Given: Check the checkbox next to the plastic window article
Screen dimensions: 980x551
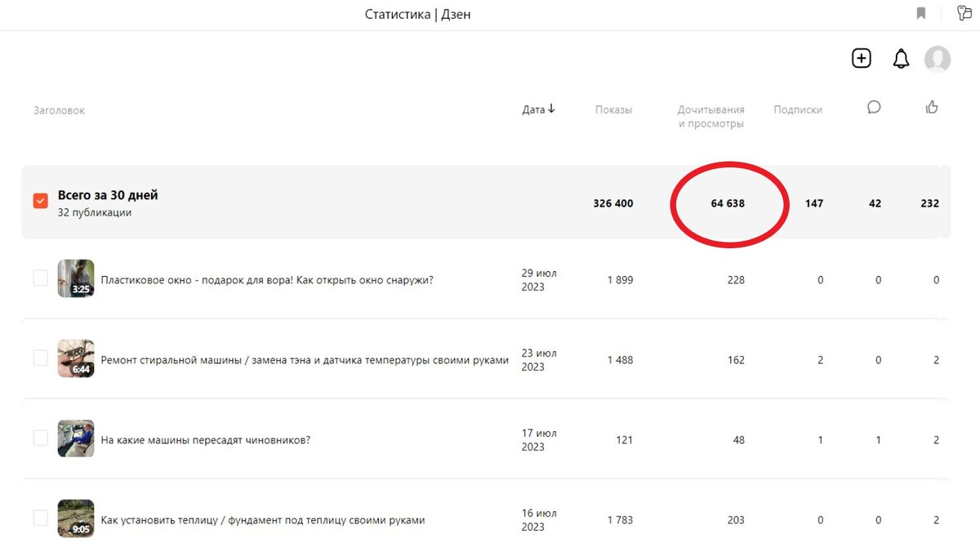Looking at the screenshot, I should 40,278.
